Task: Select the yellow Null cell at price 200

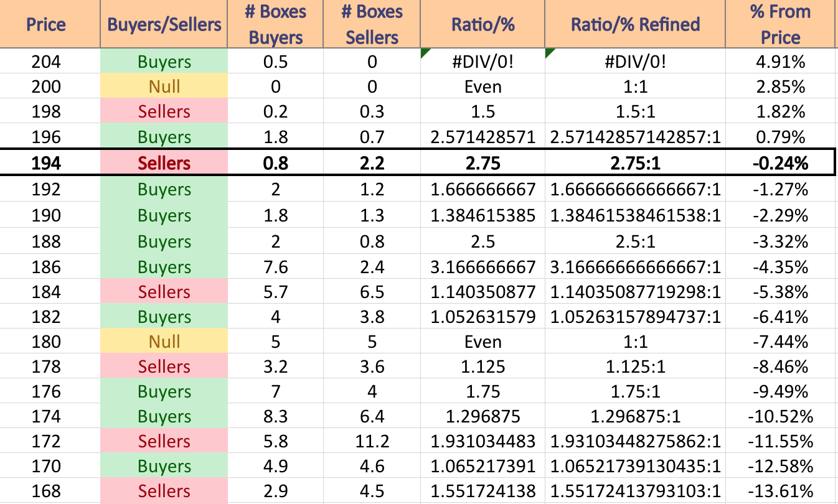Action: coord(164,86)
